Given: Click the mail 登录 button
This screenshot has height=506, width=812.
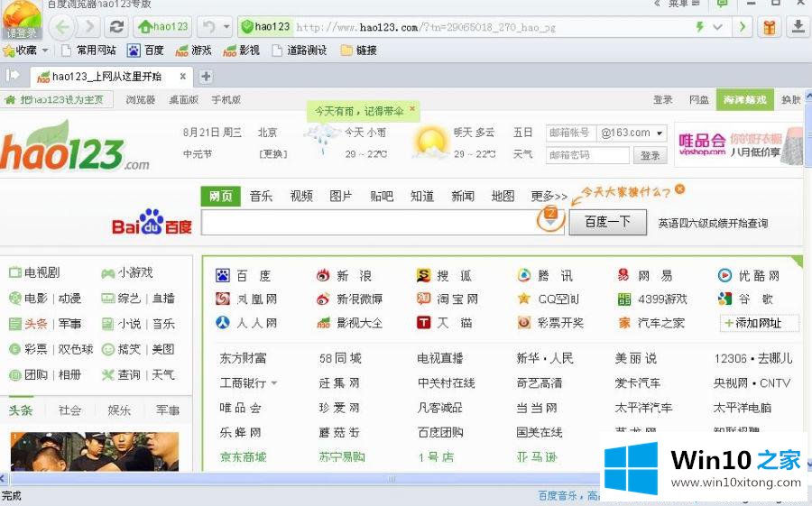Looking at the screenshot, I should [x=650, y=155].
